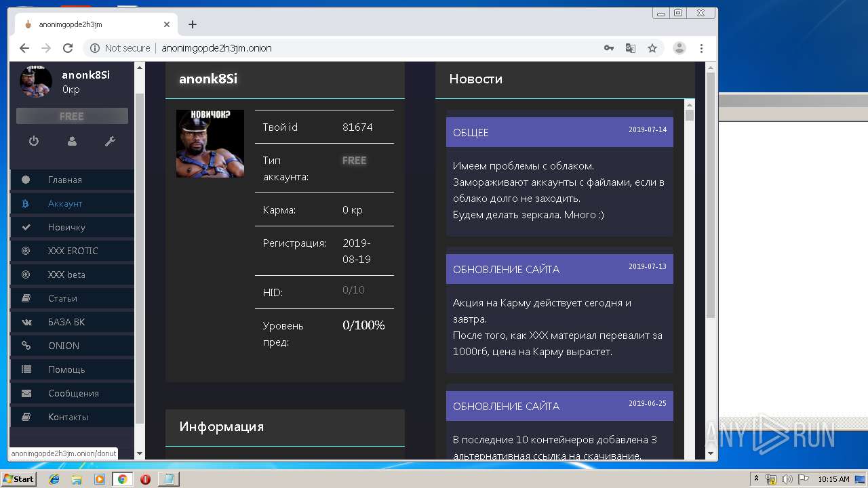
Task: Click the browser back arrow
Action: pos(24,48)
